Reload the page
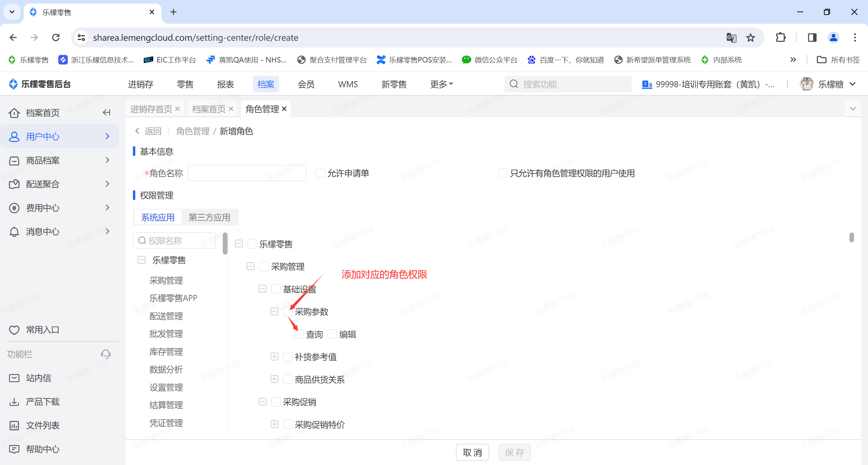The image size is (868, 465). pyautogui.click(x=56, y=37)
